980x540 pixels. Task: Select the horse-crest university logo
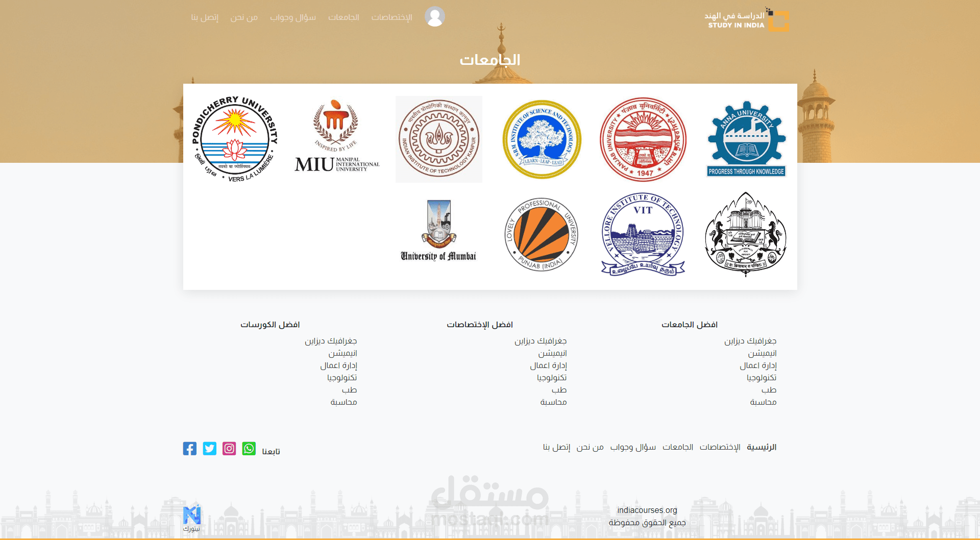746,234
